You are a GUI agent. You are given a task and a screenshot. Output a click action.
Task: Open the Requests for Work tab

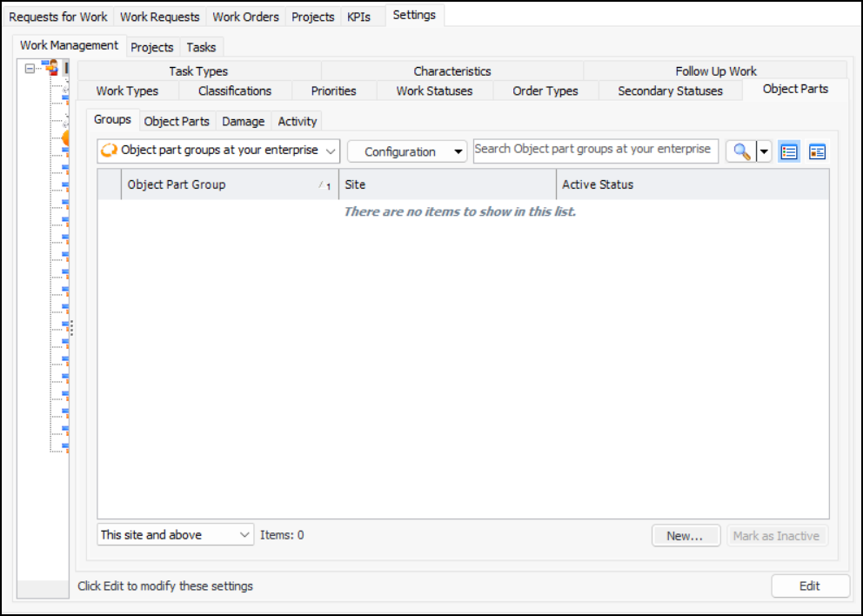coord(58,17)
